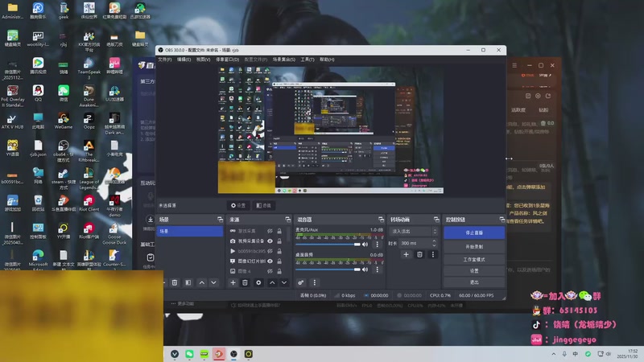Image resolution: width=644 pixels, height=362 pixels.
Task: Add a new source with the plus icon
Action: point(233,282)
